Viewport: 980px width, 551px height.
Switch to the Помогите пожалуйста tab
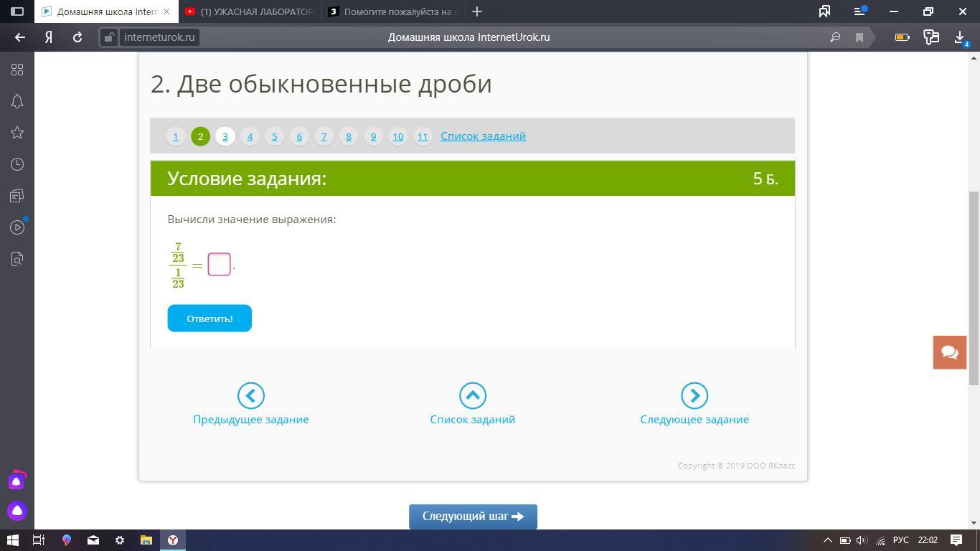(392, 11)
